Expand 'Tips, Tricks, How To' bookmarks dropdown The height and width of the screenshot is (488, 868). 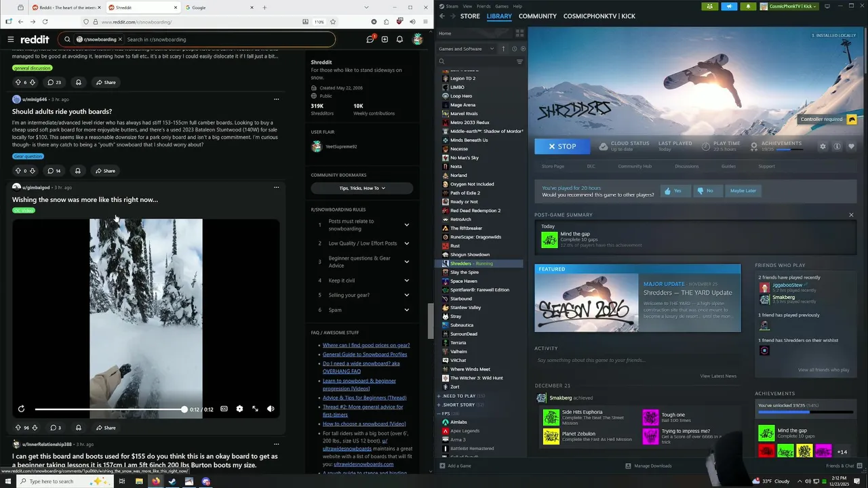[x=362, y=188]
